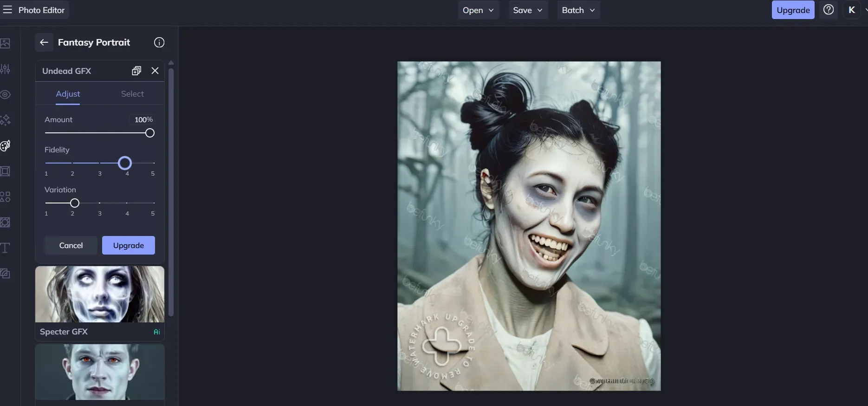Viewport: 868px width, 406px height.
Task: Open the Graphics shapes sidebar icon
Action: tap(5, 197)
